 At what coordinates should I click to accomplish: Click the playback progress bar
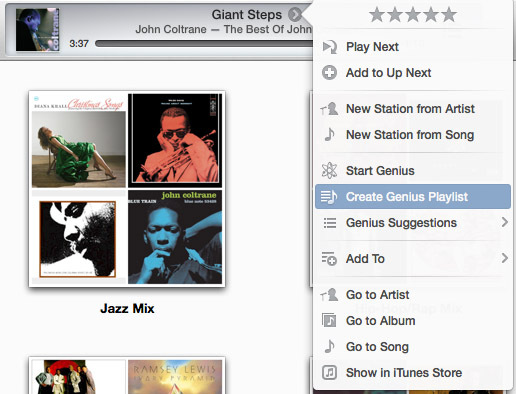(204, 43)
